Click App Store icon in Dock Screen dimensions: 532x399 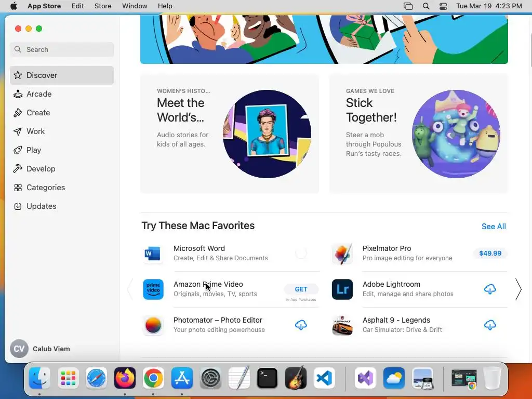click(x=182, y=378)
